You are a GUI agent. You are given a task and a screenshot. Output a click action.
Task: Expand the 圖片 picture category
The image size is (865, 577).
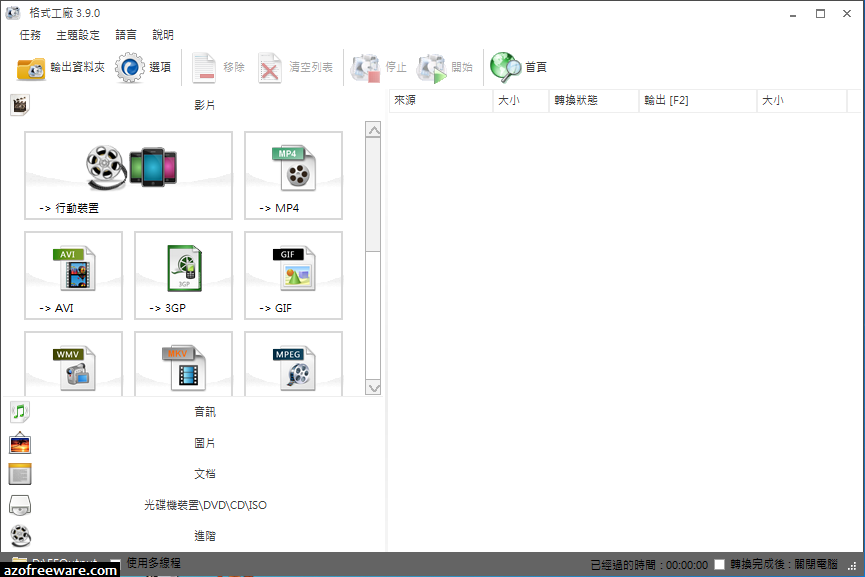point(193,443)
